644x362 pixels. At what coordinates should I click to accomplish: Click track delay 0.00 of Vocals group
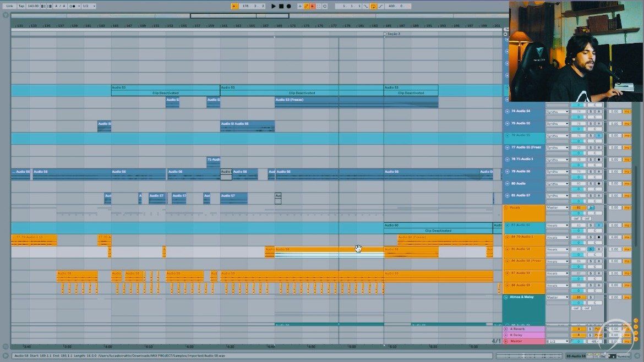[614, 207]
